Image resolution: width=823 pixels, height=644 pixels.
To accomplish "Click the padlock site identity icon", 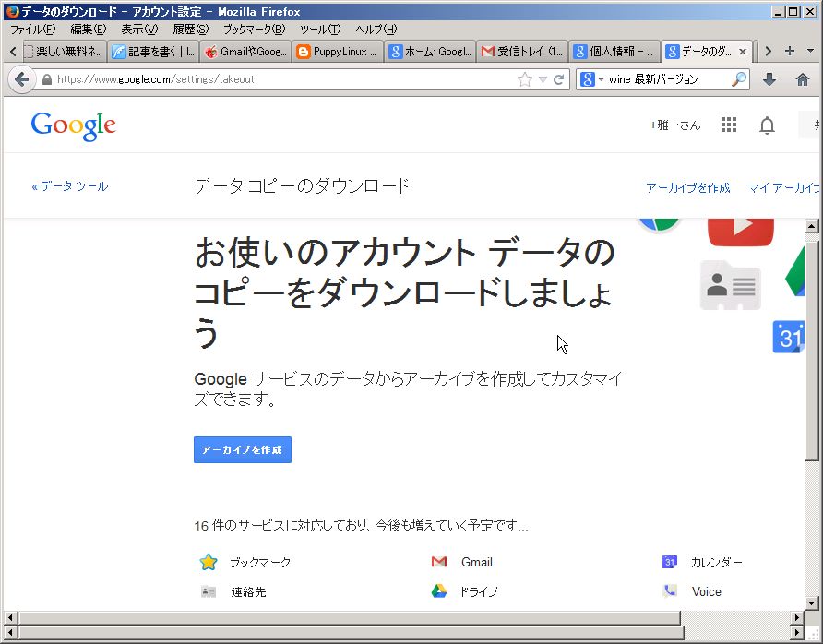I will (47, 79).
